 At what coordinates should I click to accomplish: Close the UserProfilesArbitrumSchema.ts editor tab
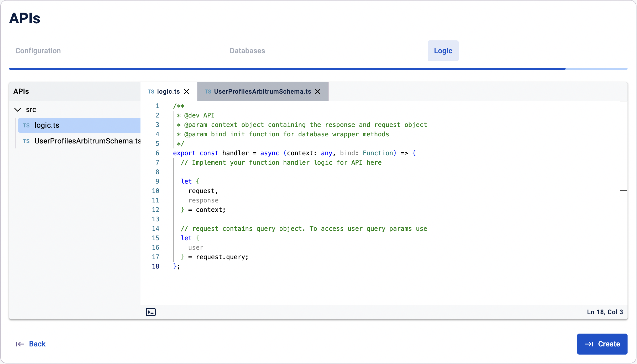point(318,92)
